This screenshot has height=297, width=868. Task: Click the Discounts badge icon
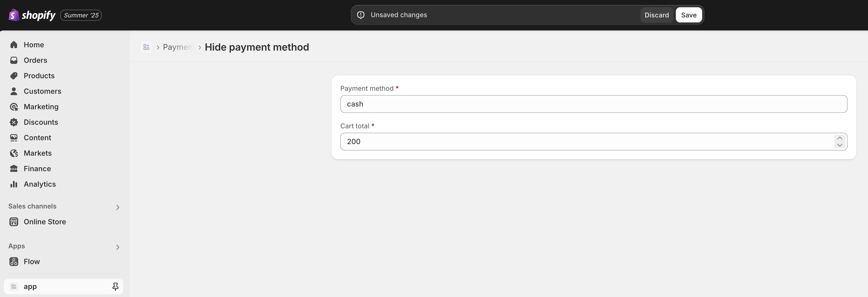(x=14, y=123)
